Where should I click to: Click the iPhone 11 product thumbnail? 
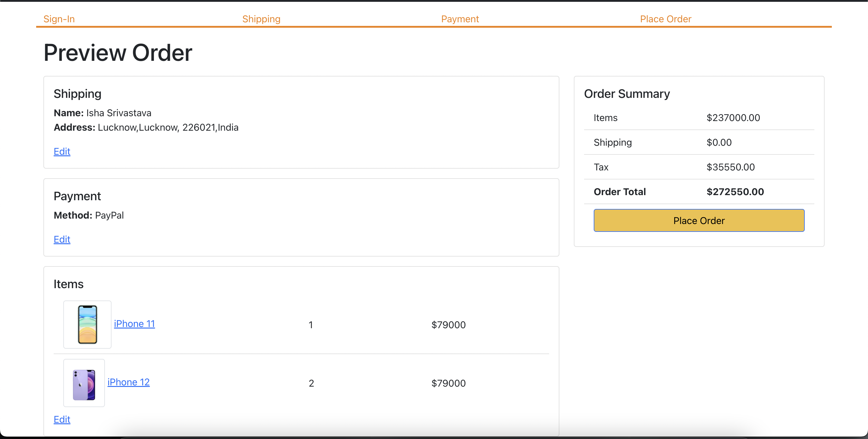tap(87, 324)
